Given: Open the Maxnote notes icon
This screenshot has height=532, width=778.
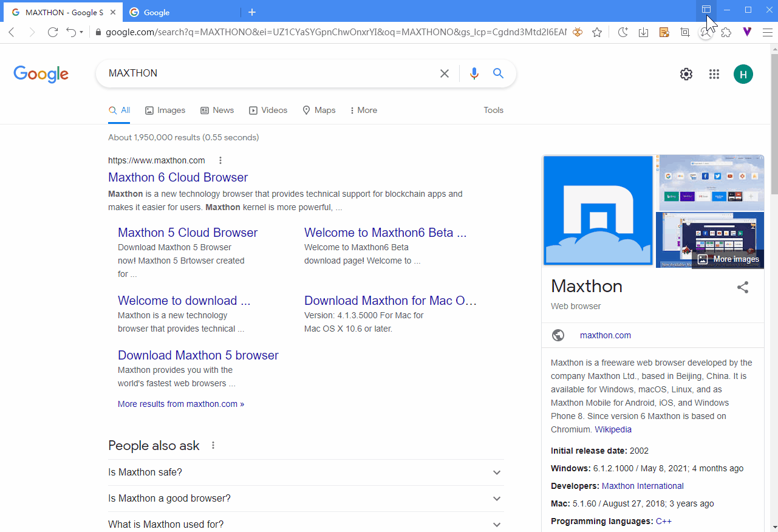Looking at the screenshot, I should tap(664, 32).
